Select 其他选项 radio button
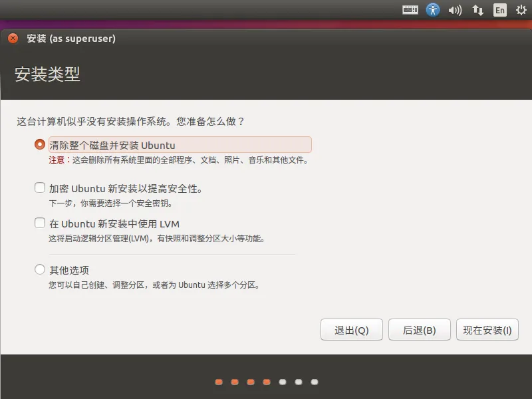Viewport: 532px width, 399px height. pos(40,269)
